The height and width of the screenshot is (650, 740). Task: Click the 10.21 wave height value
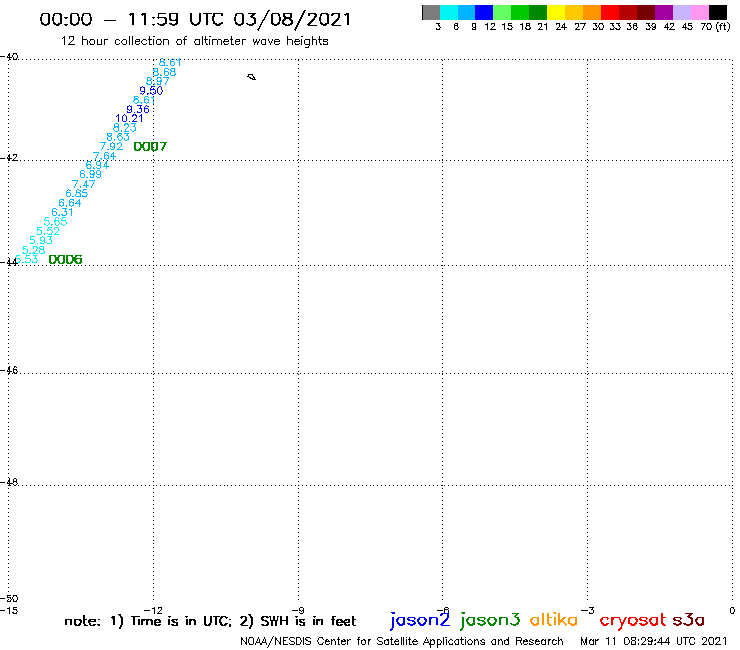pos(129,118)
